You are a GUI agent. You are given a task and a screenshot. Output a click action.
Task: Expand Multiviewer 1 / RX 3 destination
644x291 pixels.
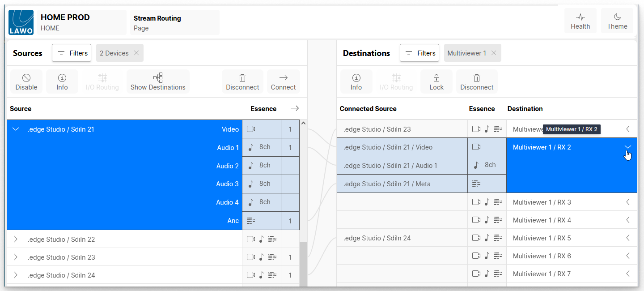[x=627, y=202]
